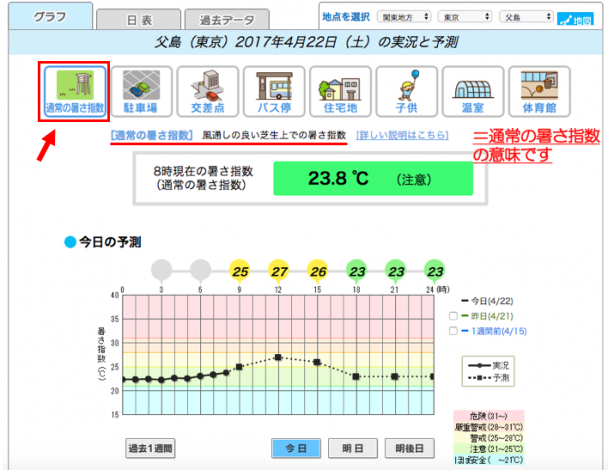Viewport: 608px width, 470px height.
Task: Select the 通常の暑さ指数 icon
Action: (75, 92)
